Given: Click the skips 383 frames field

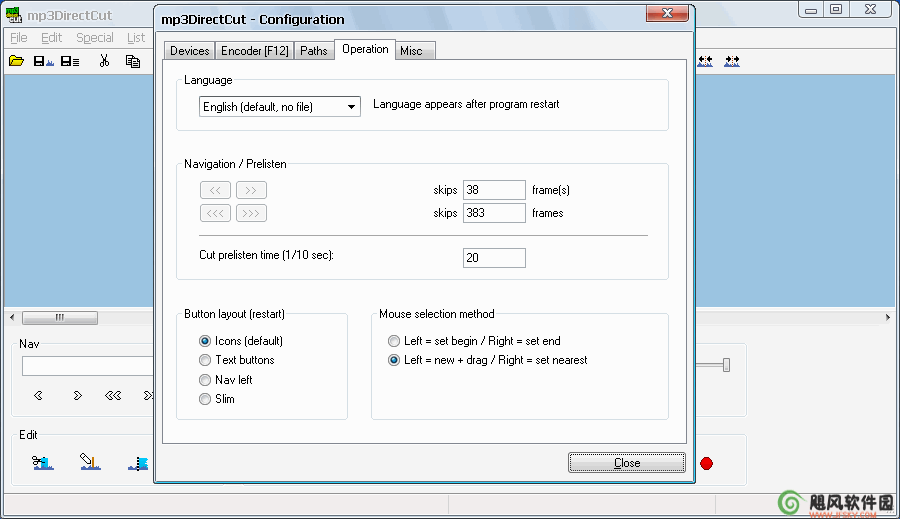Looking at the screenshot, I should coord(494,213).
